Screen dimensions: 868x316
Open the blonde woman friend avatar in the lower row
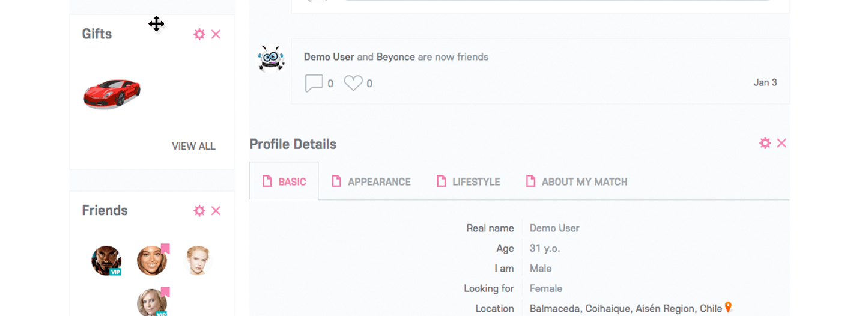tap(152, 303)
